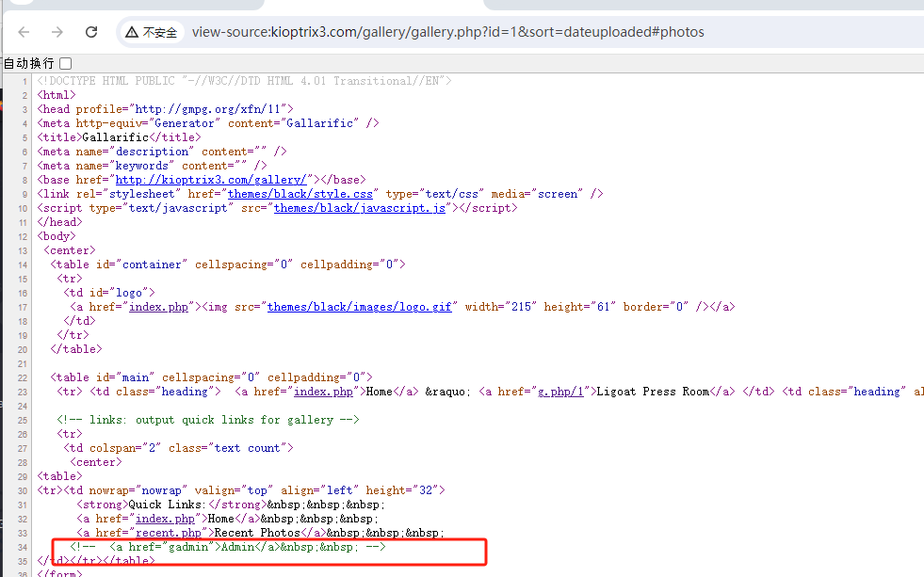The image size is (924, 577).
Task: Reload the page with the refresh icon
Action: 91,32
